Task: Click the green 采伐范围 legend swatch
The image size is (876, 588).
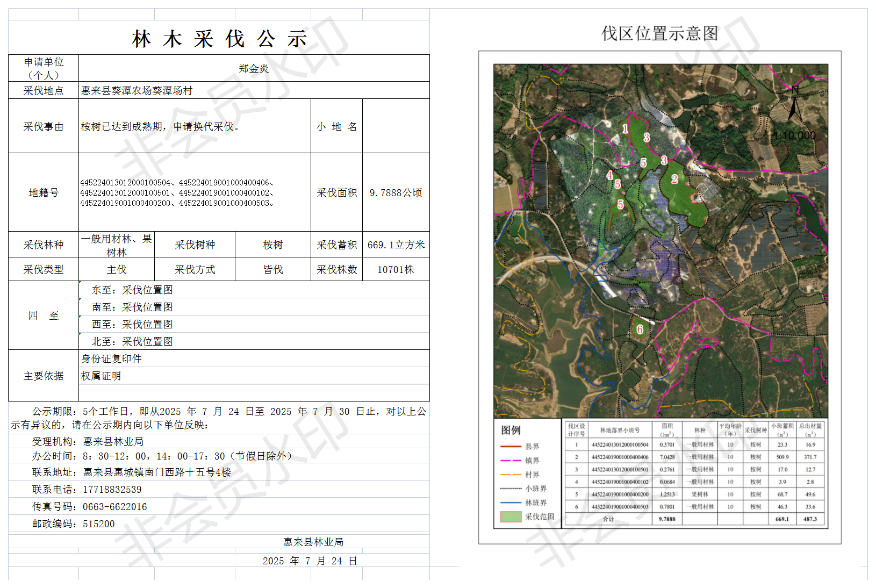Action: [511, 517]
